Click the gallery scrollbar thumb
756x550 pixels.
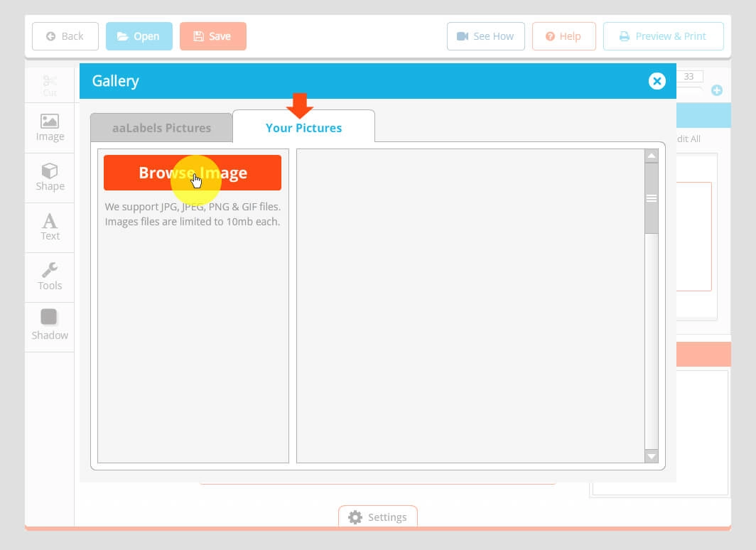click(652, 198)
